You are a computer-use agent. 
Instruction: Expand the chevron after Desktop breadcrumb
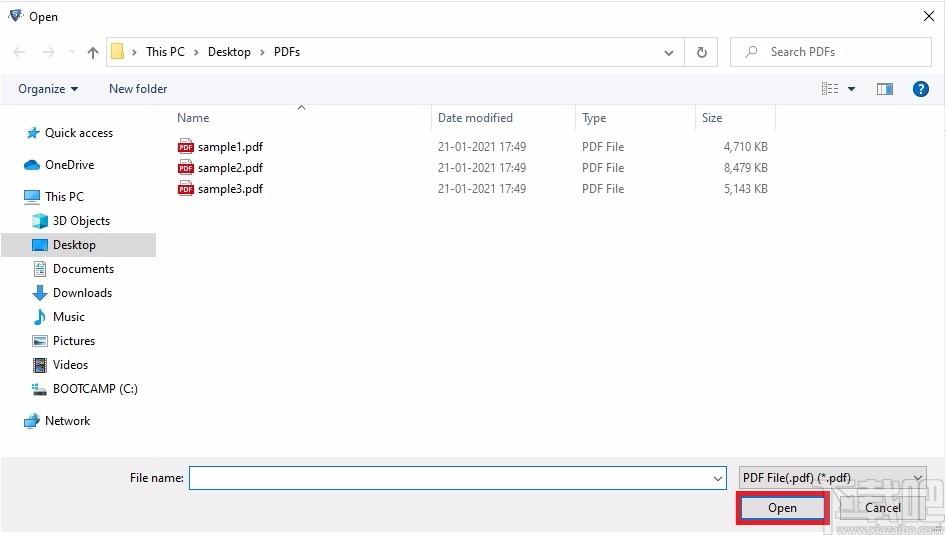(262, 53)
